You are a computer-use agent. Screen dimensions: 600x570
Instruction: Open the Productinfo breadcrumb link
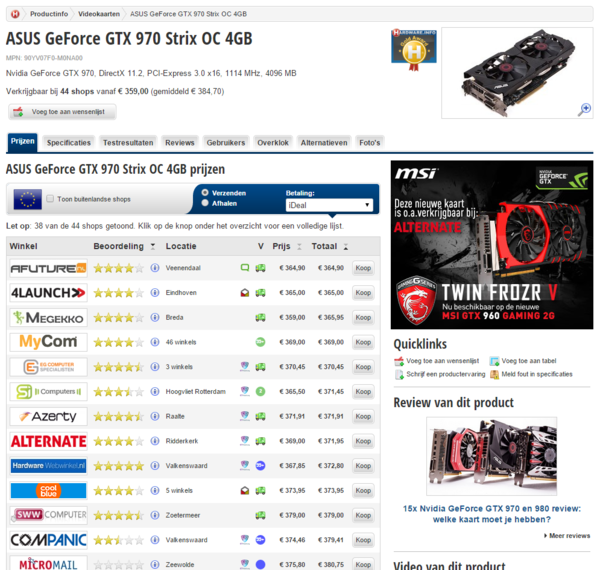point(49,14)
